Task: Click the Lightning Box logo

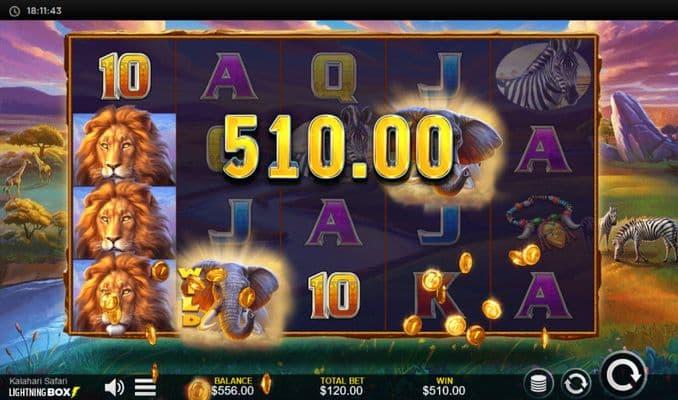Action: click(44, 392)
